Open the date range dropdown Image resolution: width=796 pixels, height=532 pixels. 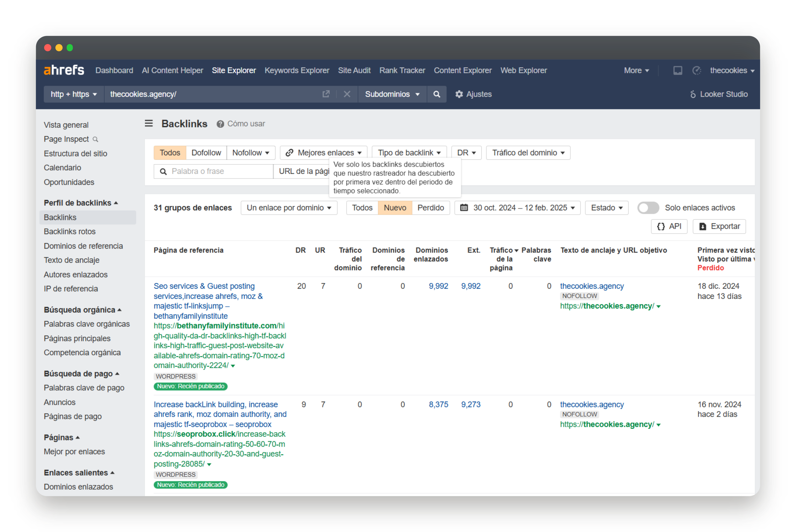click(517, 208)
